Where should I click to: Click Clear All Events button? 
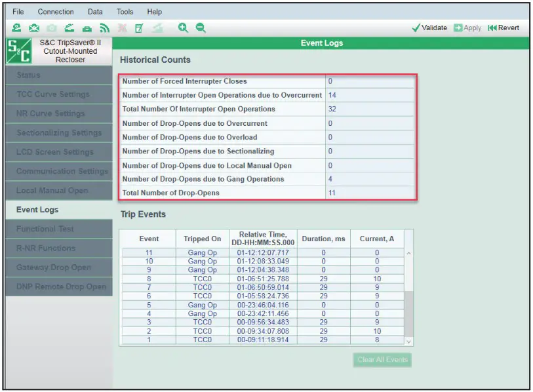tap(382, 360)
